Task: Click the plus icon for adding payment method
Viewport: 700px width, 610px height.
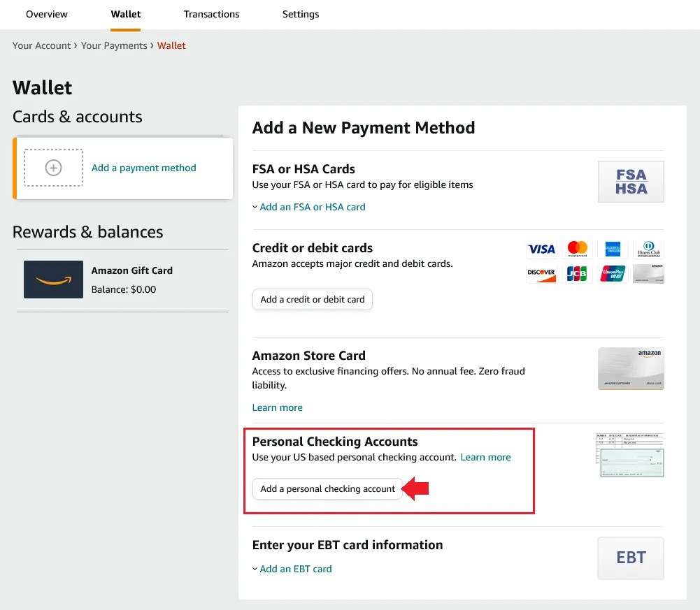Action: (53, 168)
